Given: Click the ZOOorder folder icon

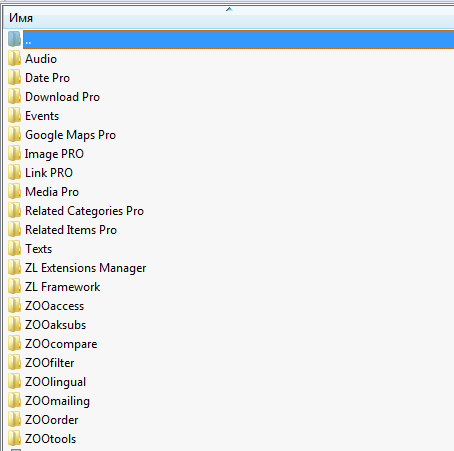Looking at the screenshot, I should coord(14,420).
